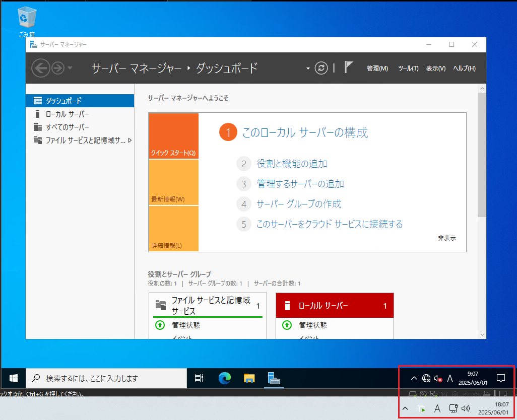Image resolution: width=517 pixels, height=420 pixels.
Task: Click the guest network globe tray icon
Action: coord(426,378)
